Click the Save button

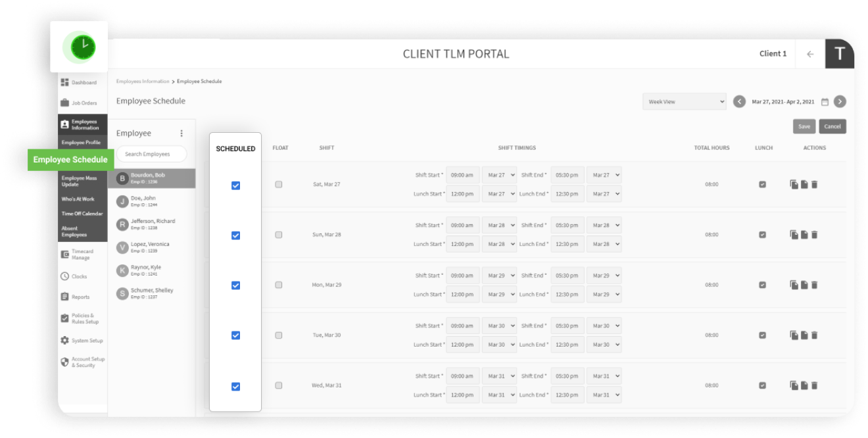(804, 127)
